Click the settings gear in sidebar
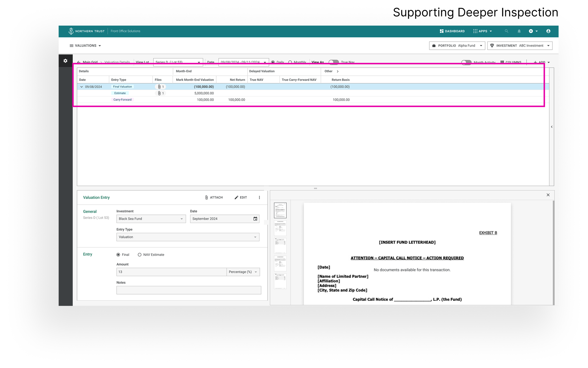The width and height of the screenshot is (588, 368). click(x=65, y=61)
